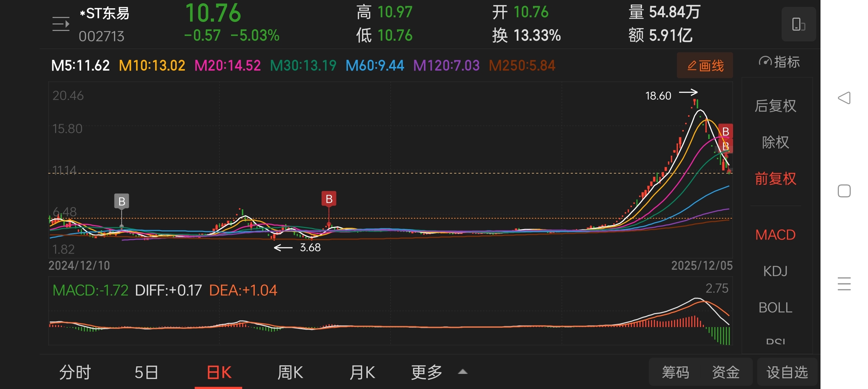The width and height of the screenshot is (868, 389).
Task: Click the 画线 draw line pencil button
Action: 705,66
